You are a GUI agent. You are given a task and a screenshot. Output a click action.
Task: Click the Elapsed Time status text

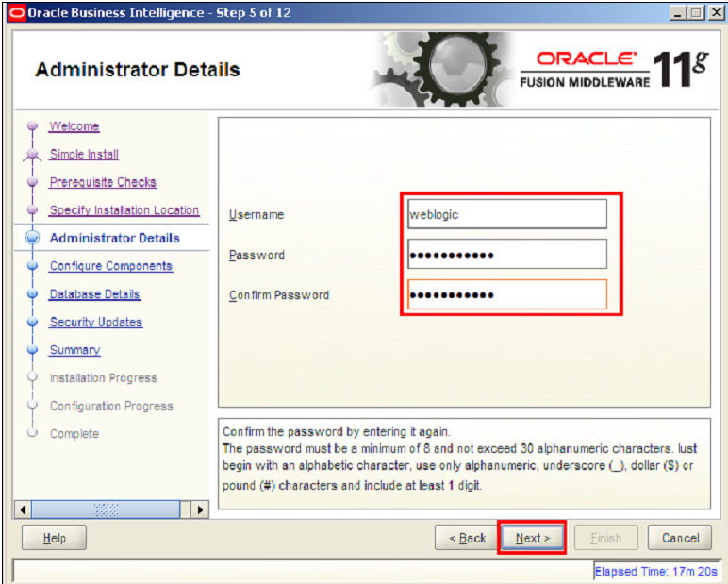656,571
